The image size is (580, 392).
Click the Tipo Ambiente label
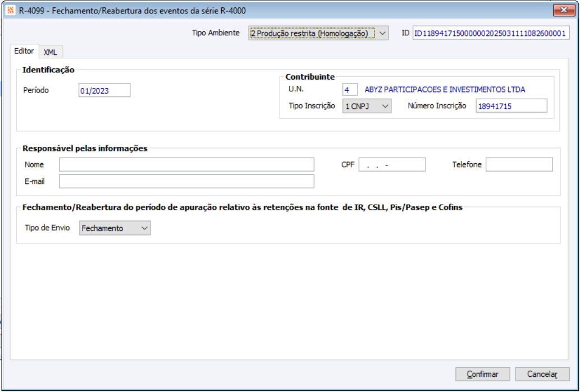coord(216,33)
